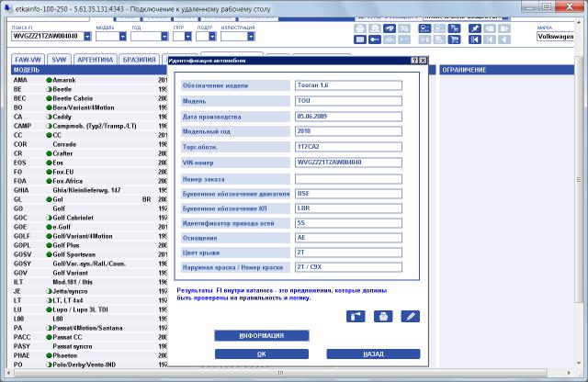Open the ПОДГР dropdown
The width and height of the screenshot is (588, 382).
(x=212, y=37)
